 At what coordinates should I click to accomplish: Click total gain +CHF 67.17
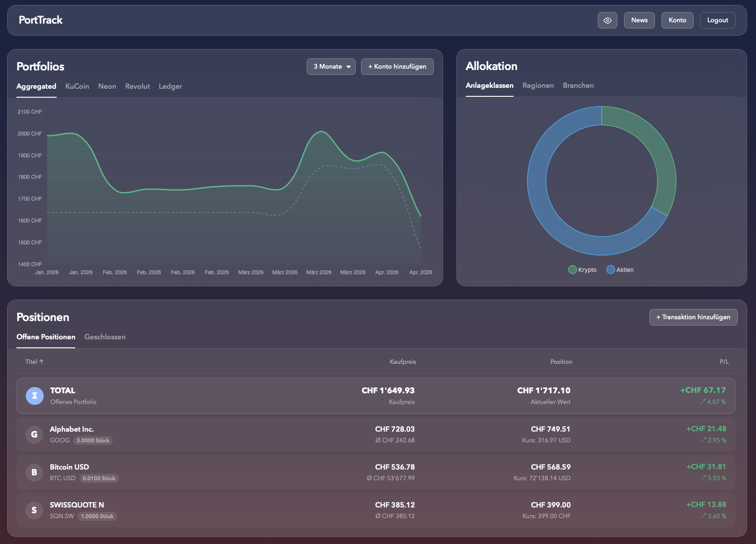point(703,390)
